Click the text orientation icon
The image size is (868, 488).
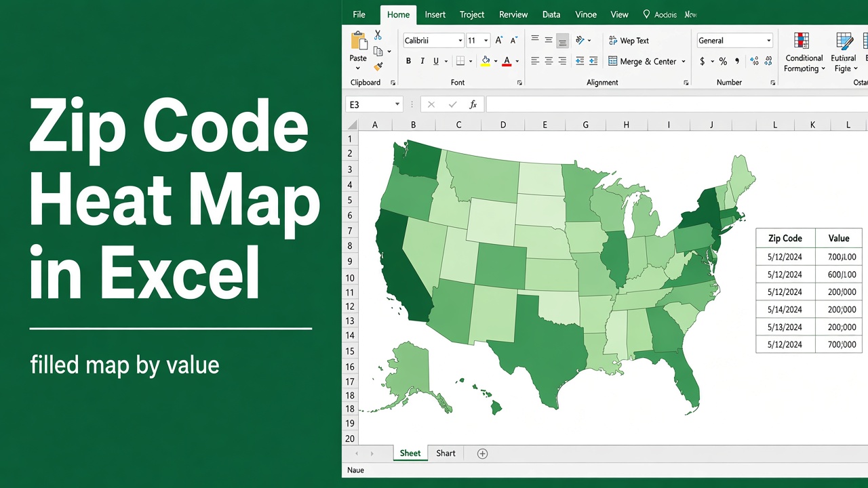[580, 41]
